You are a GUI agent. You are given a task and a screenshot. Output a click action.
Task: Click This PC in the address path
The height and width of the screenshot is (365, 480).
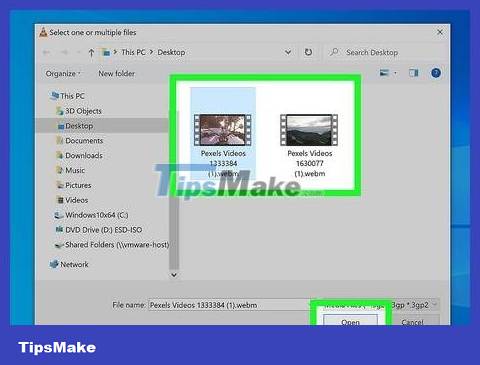133,52
